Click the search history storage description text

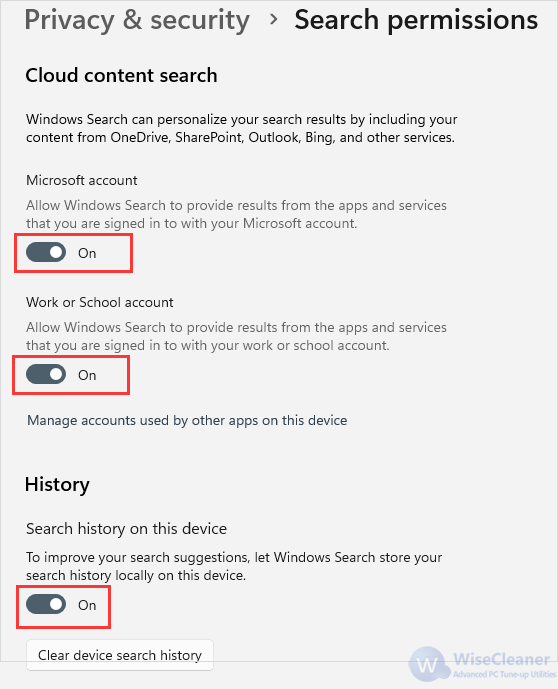click(234, 566)
